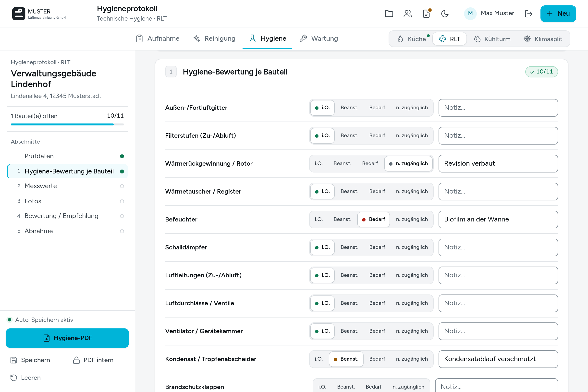Image resolution: width=588 pixels, height=392 pixels.
Task: Switch to the Wartung tab
Action: point(319,38)
